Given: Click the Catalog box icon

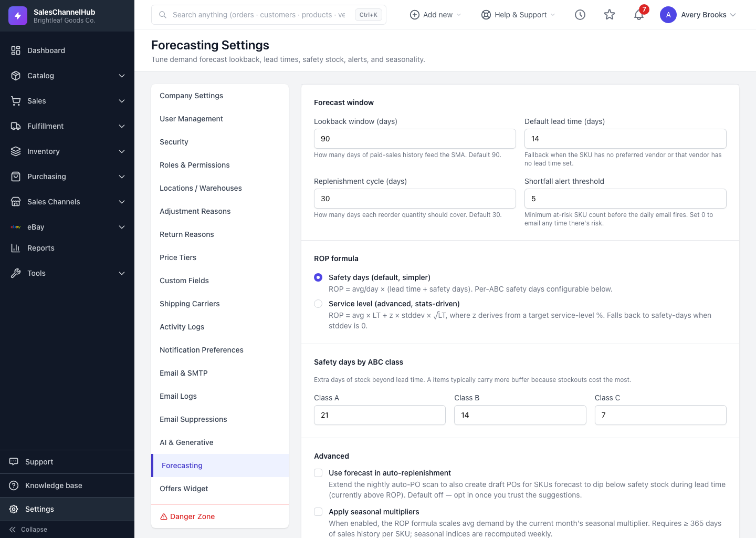Looking at the screenshot, I should (16, 76).
